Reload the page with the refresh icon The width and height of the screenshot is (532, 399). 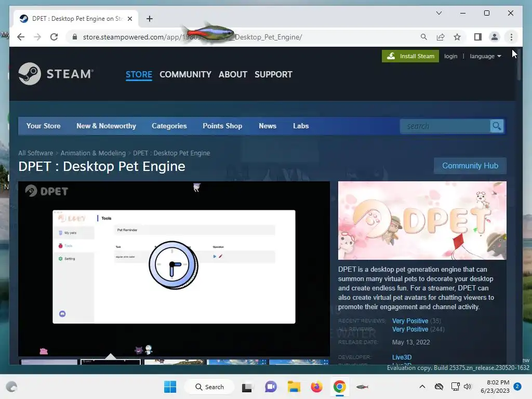click(x=54, y=37)
